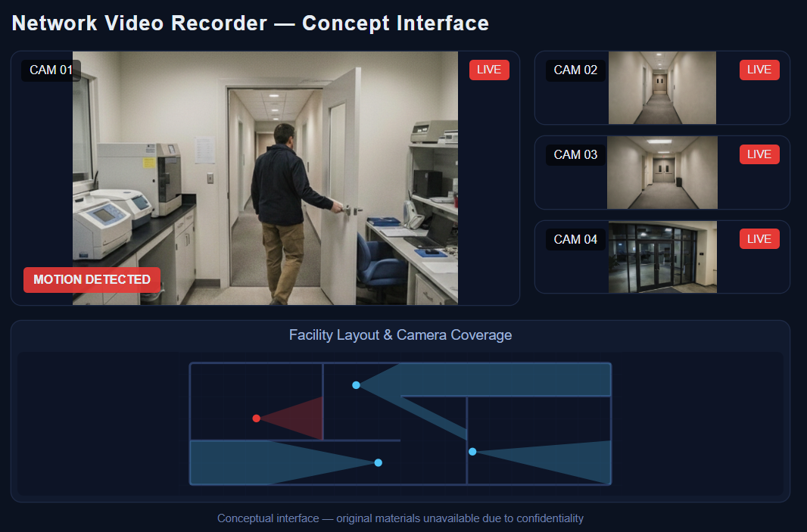Expand the Facility Layout & Camera Coverage panel
This screenshot has width=807, height=532.
coord(400,335)
